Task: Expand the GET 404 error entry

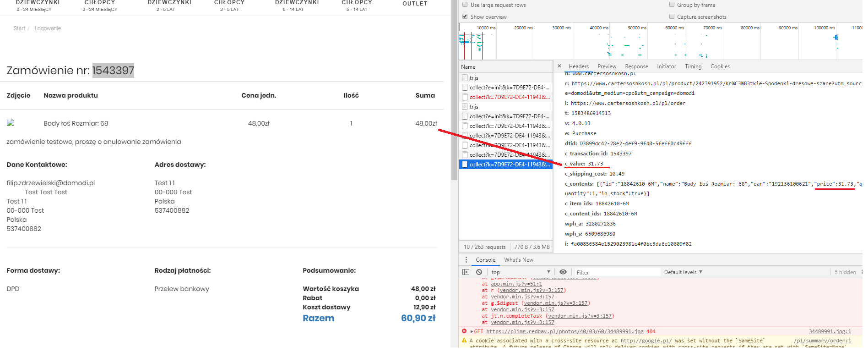Action: (x=472, y=331)
